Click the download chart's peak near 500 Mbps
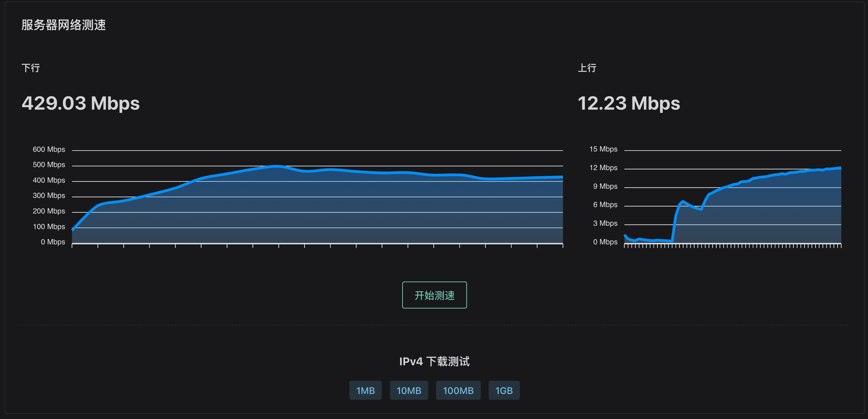 click(x=276, y=166)
